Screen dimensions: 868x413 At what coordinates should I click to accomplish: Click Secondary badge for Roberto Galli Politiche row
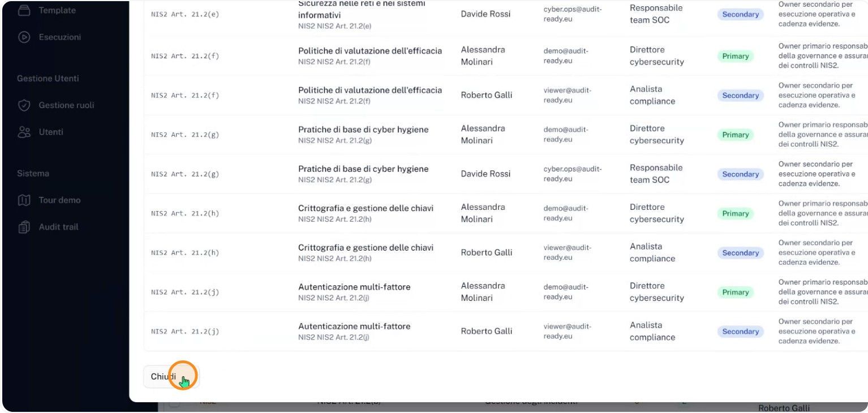point(740,96)
